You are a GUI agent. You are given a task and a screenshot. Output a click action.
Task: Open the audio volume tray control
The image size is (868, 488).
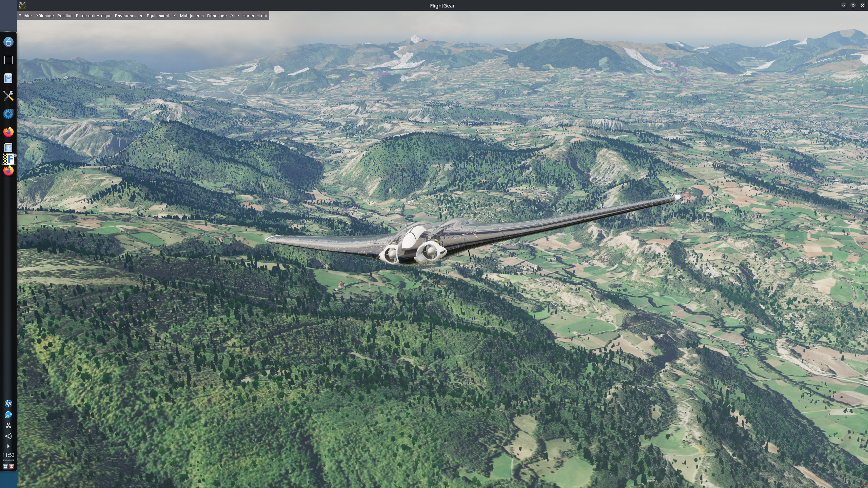8,436
